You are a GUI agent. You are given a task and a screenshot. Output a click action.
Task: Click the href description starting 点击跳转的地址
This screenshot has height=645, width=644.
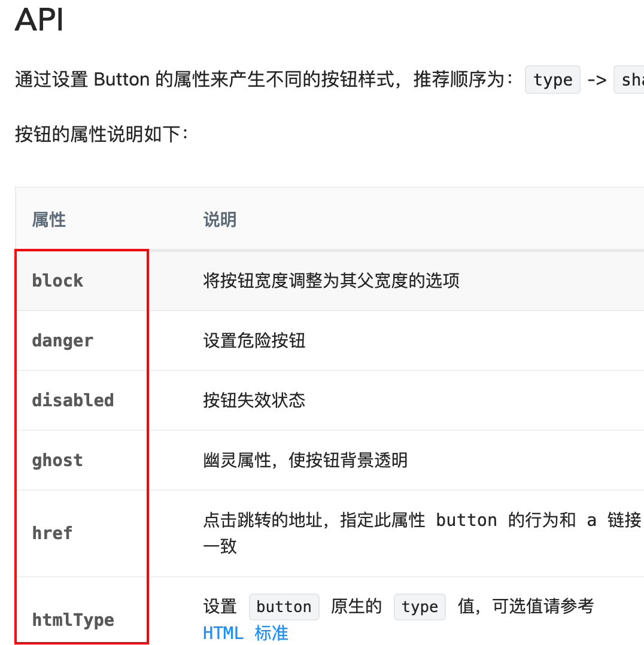[x=422, y=533]
